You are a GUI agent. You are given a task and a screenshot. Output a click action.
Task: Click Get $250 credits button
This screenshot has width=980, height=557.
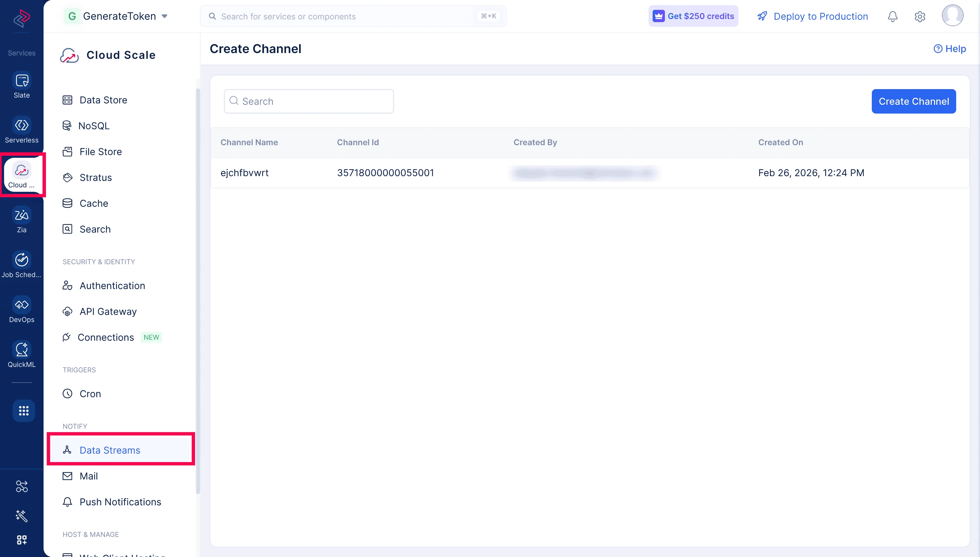(x=693, y=16)
